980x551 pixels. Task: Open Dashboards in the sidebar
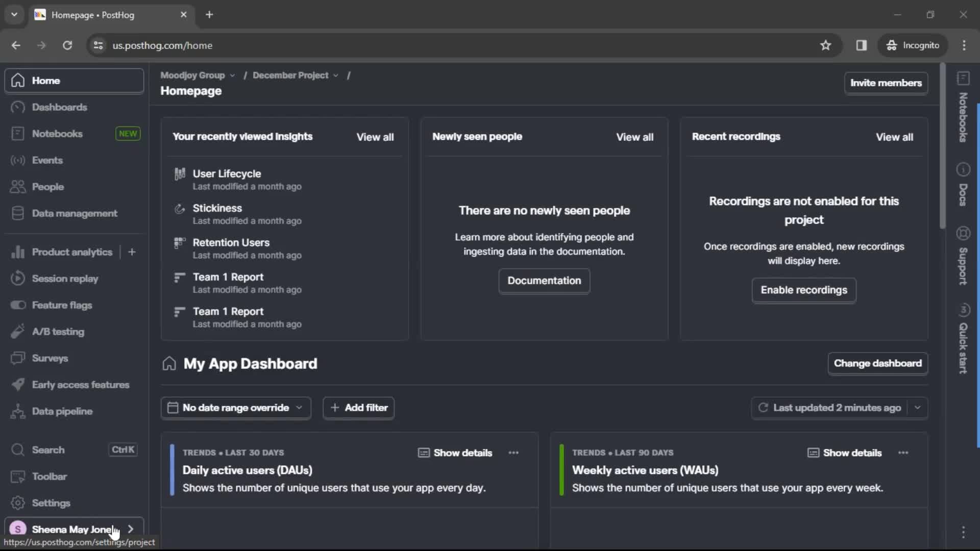click(x=74, y=107)
